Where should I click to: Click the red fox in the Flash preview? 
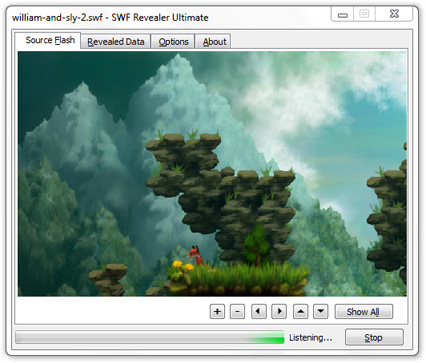[197, 256]
